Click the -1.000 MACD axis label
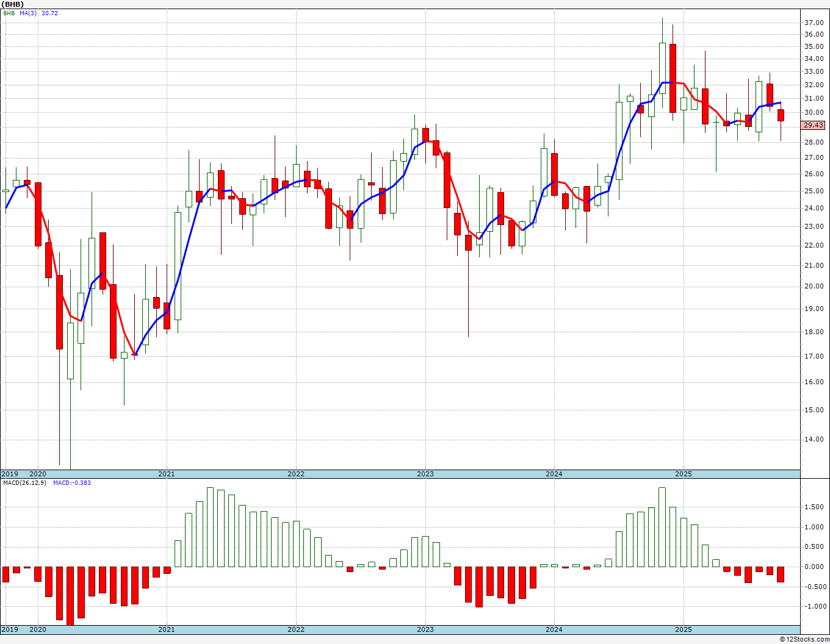Viewport: 830px width, 644px height. click(x=814, y=606)
